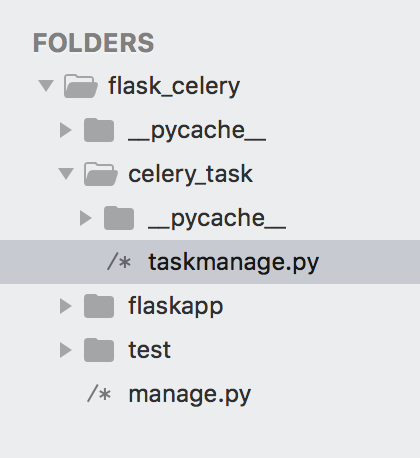Expand the nested __pycache__ disclosure triangle
Screen dimensions: 420x458
[x=86, y=218]
